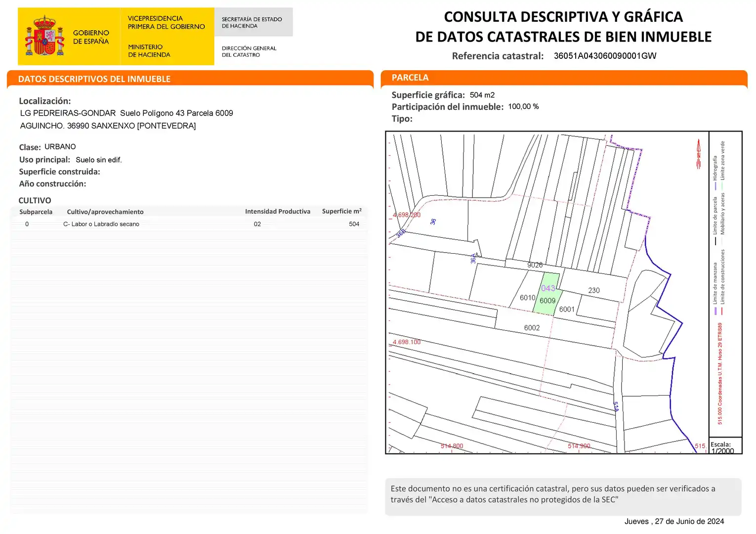The image size is (756, 534).
Task: Click 'SECRETARÍA DE ESTADO DE HACIENDA' label
Action: [x=252, y=22]
